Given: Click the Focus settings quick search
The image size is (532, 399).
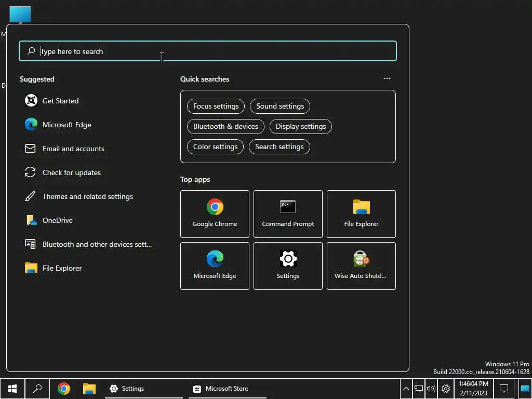Looking at the screenshot, I should (216, 106).
